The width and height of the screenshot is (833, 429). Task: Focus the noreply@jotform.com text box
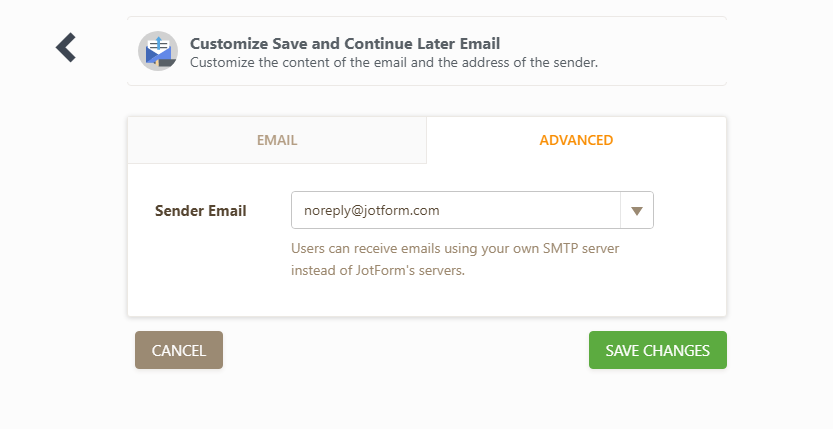pyautogui.click(x=456, y=210)
